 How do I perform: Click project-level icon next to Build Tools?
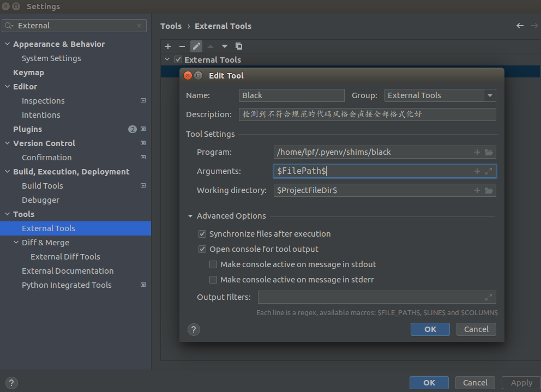pyautogui.click(x=143, y=185)
